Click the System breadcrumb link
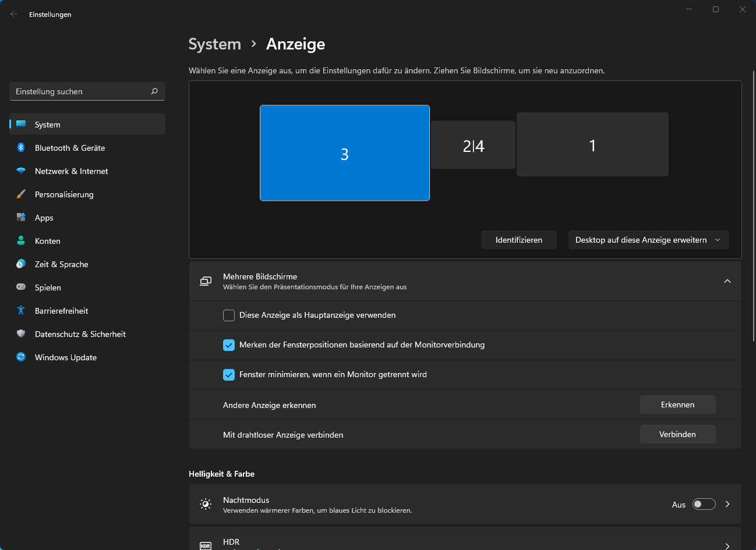Viewport: 756px width, 550px height. point(215,44)
